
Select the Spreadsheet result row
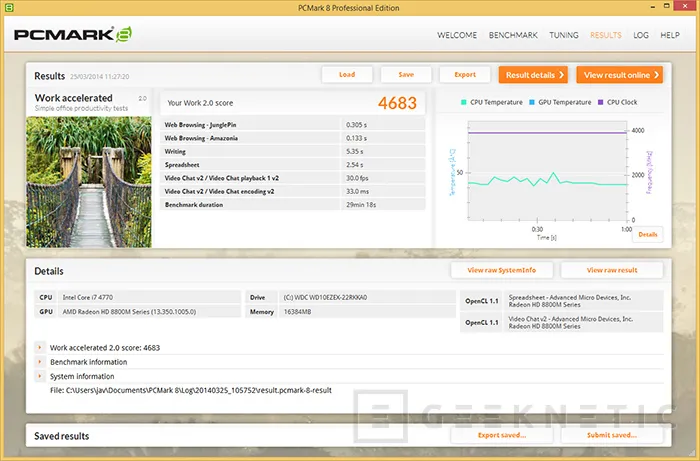click(292, 165)
